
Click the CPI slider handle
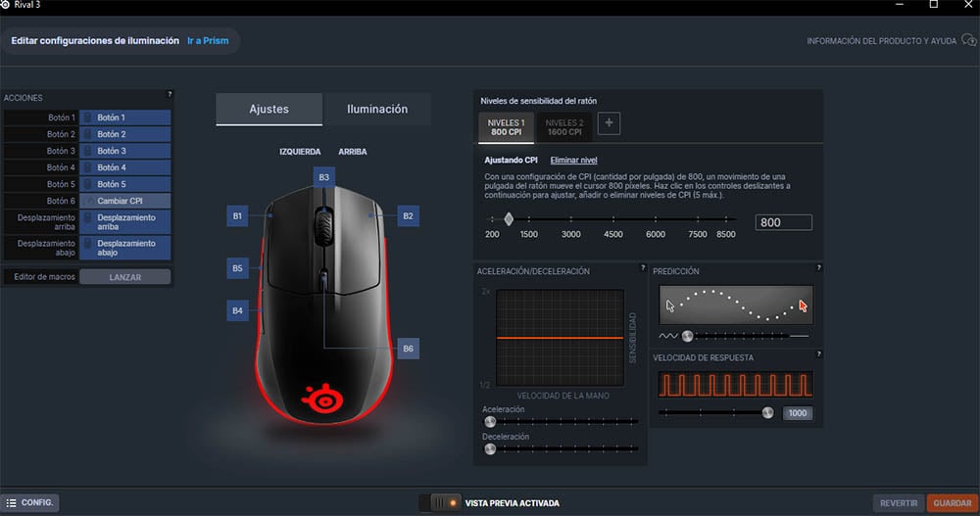[x=509, y=219]
